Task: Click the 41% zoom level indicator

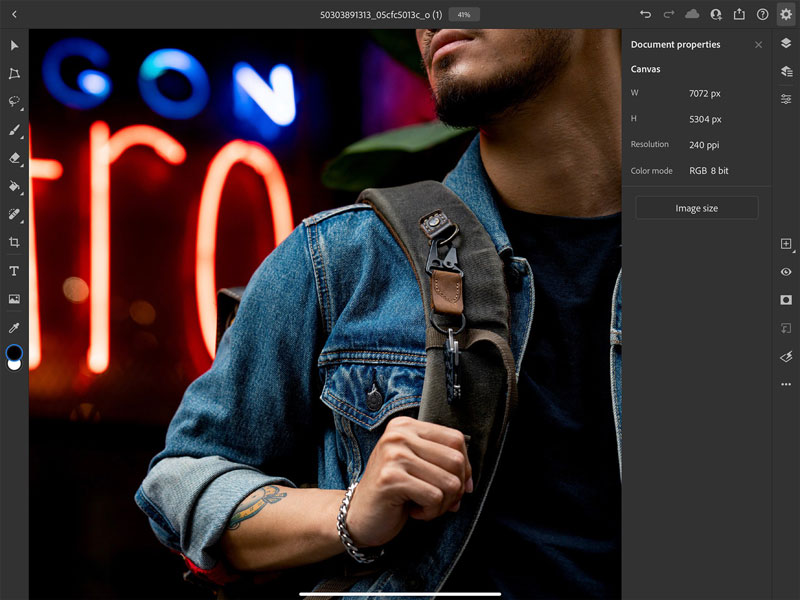Action: point(464,15)
